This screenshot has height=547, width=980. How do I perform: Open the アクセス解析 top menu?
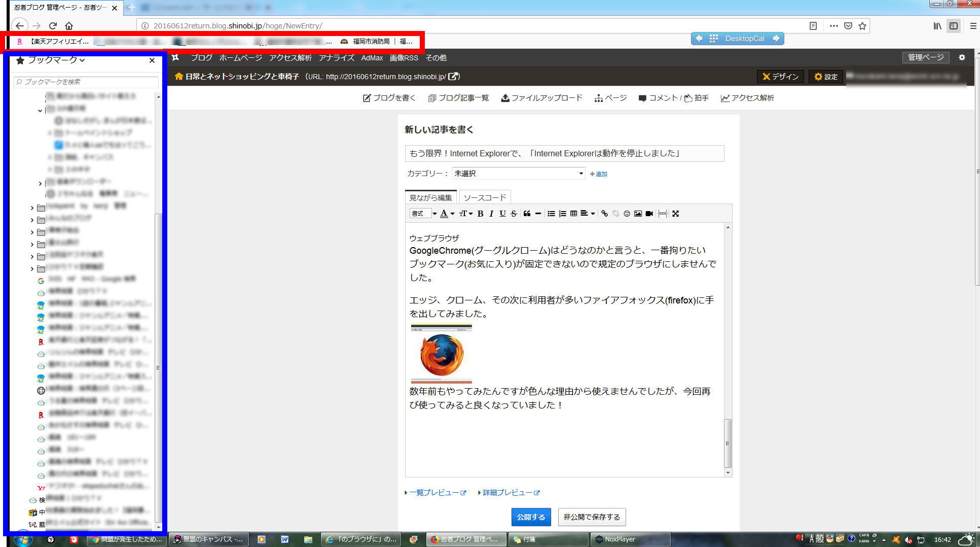(290, 58)
